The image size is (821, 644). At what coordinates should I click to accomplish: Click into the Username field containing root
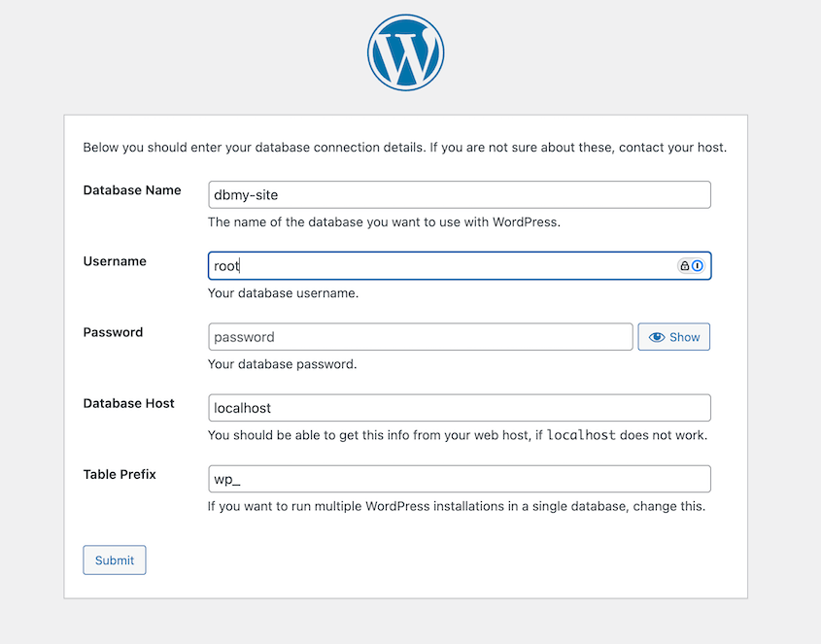[x=437, y=266]
